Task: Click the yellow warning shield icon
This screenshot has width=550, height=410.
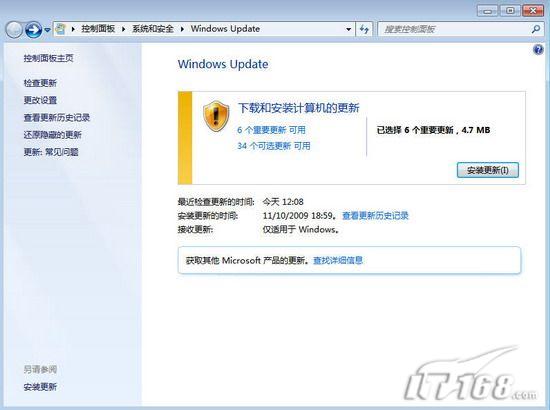Action: (216, 116)
